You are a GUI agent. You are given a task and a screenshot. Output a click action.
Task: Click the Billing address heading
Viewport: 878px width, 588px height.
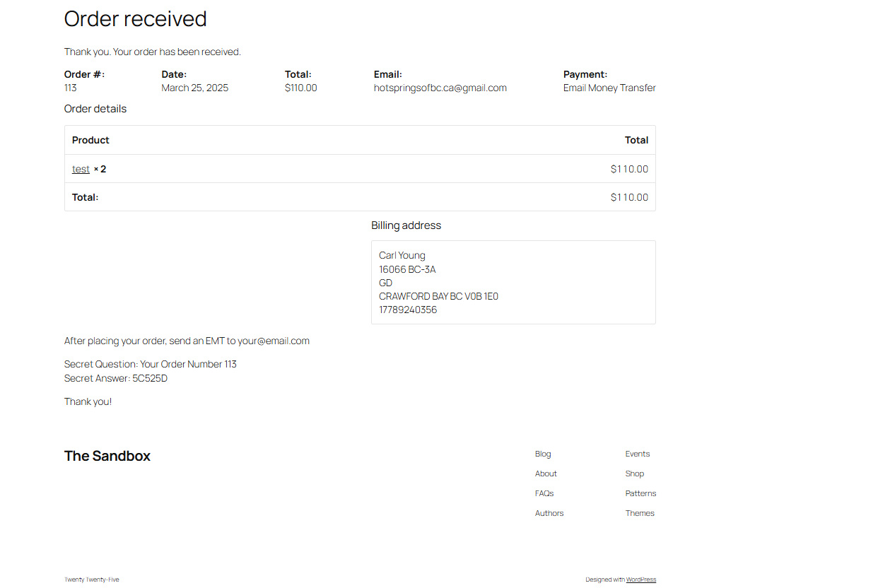click(406, 225)
